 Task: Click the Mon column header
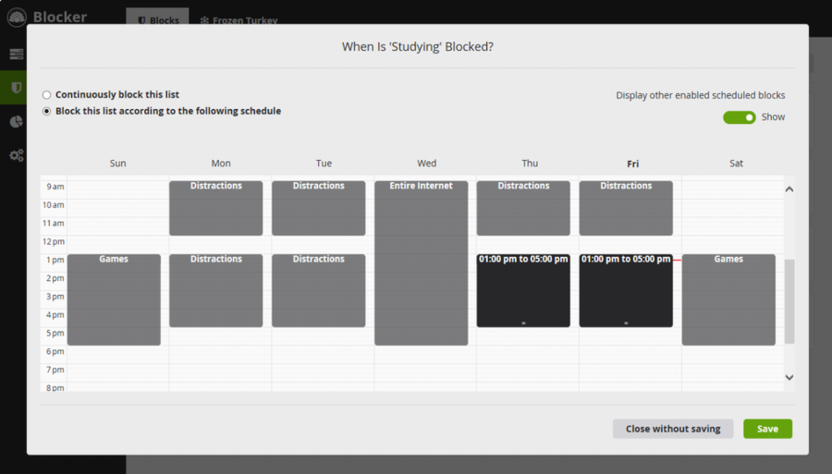click(x=221, y=163)
